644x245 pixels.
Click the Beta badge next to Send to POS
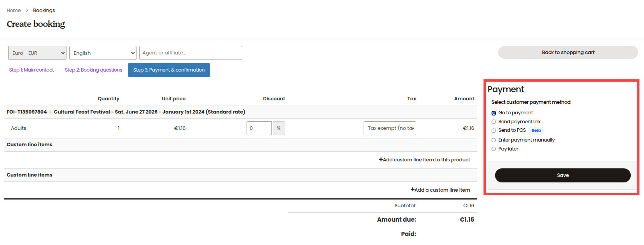(536, 131)
